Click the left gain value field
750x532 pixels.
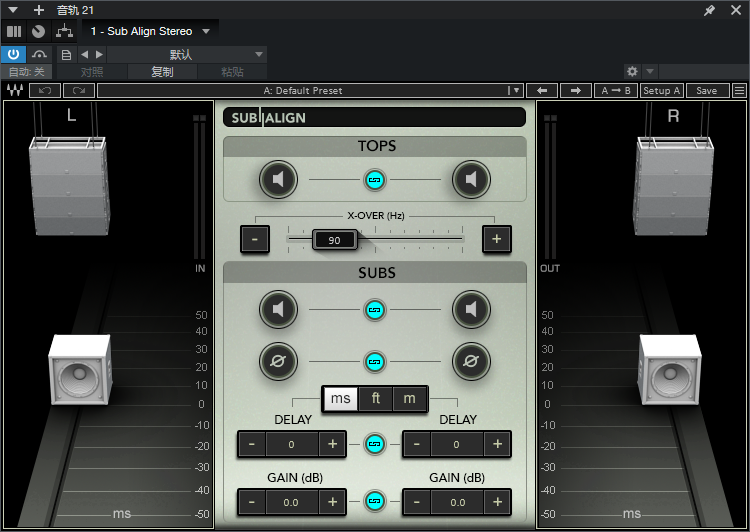(292, 502)
